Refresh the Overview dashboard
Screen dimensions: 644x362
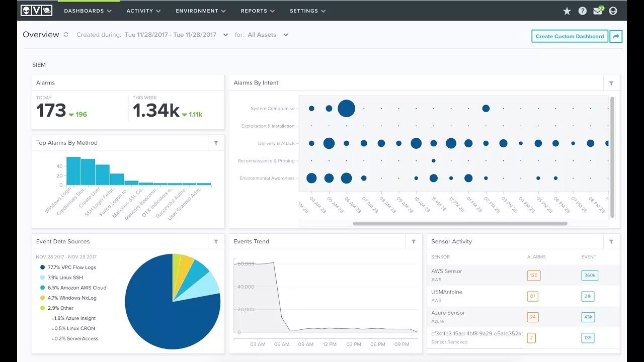coord(66,35)
